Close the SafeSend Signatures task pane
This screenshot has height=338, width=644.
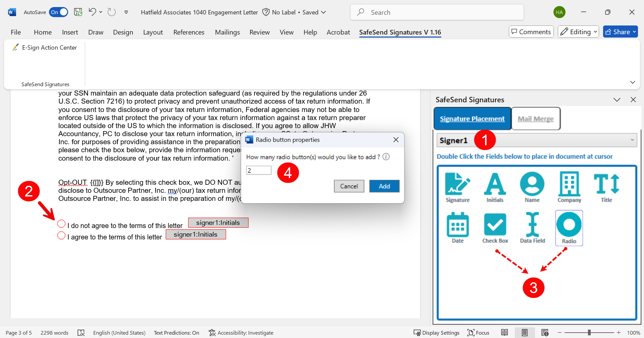pos(633,100)
